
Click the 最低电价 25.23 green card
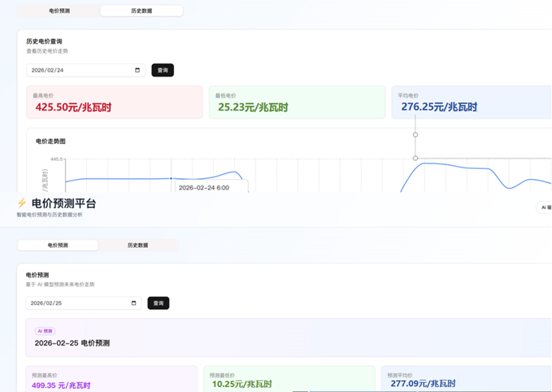296,102
